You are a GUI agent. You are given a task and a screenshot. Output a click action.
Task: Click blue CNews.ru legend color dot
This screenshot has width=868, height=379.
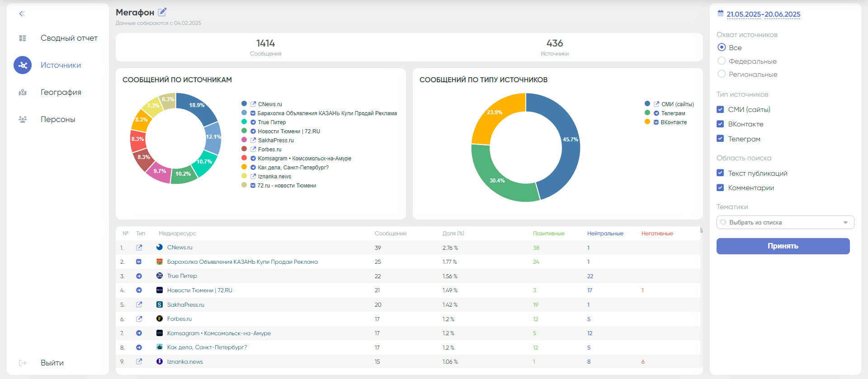click(244, 104)
